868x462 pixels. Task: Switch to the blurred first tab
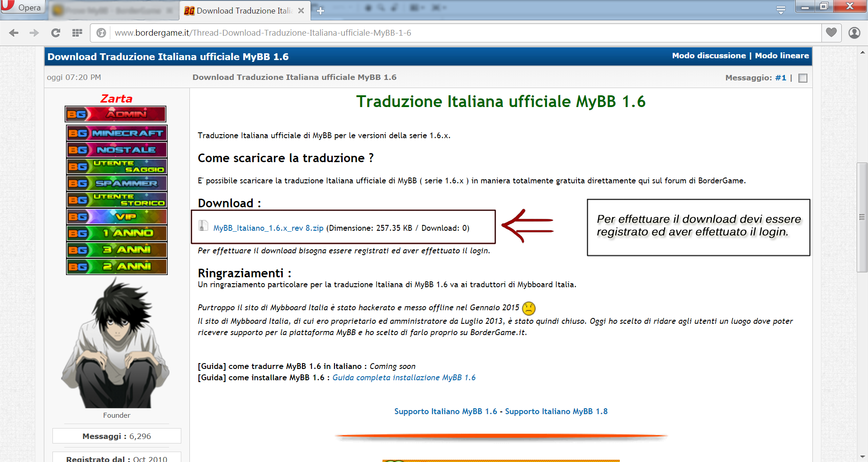click(x=113, y=10)
